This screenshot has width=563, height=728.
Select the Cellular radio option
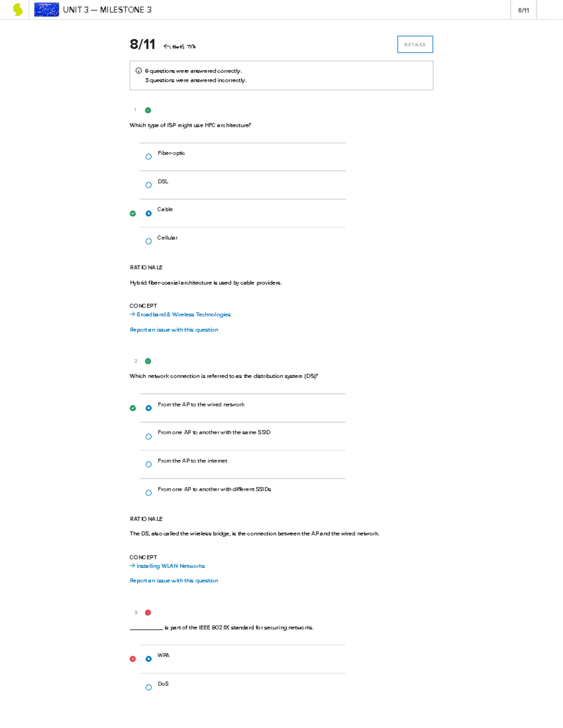149,241
